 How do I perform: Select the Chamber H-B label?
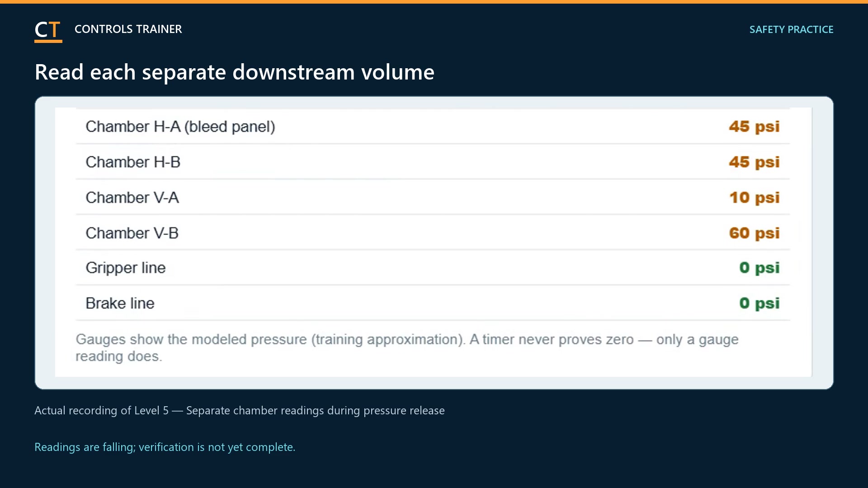pyautogui.click(x=133, y=162)
